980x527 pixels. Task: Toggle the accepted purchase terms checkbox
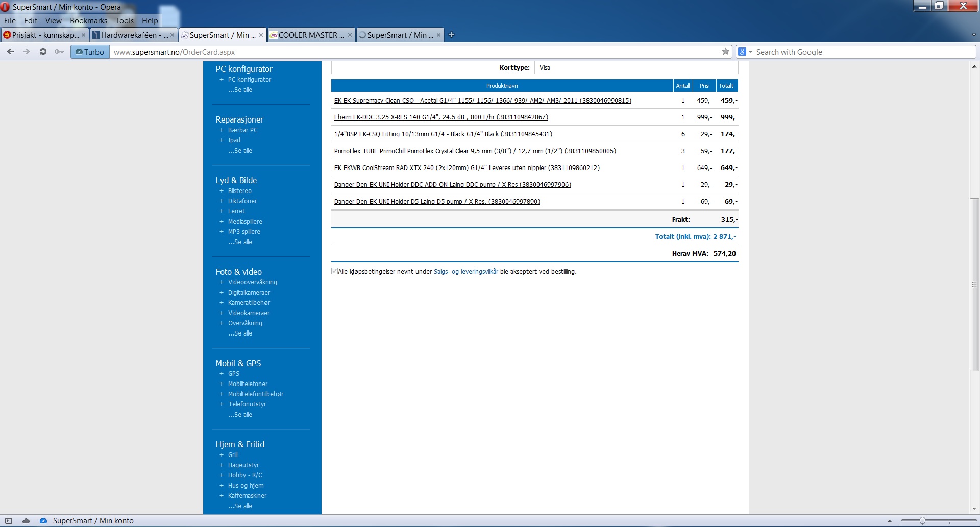point(334,271)
